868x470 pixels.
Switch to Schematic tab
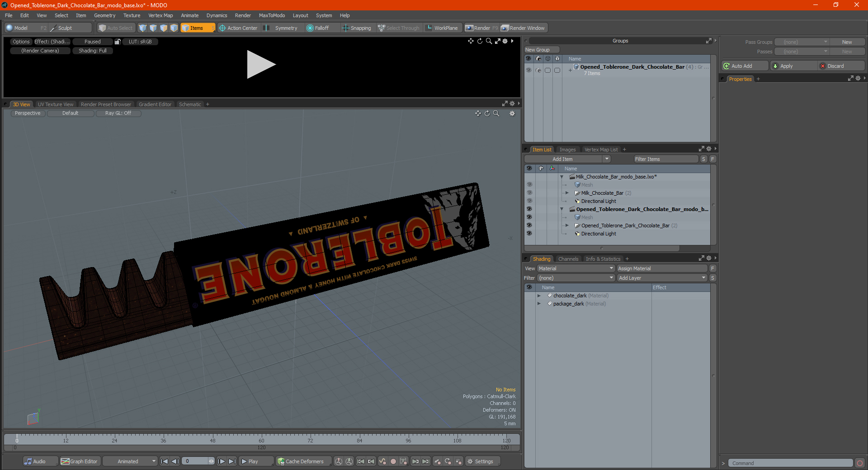(x=190, y=104)
